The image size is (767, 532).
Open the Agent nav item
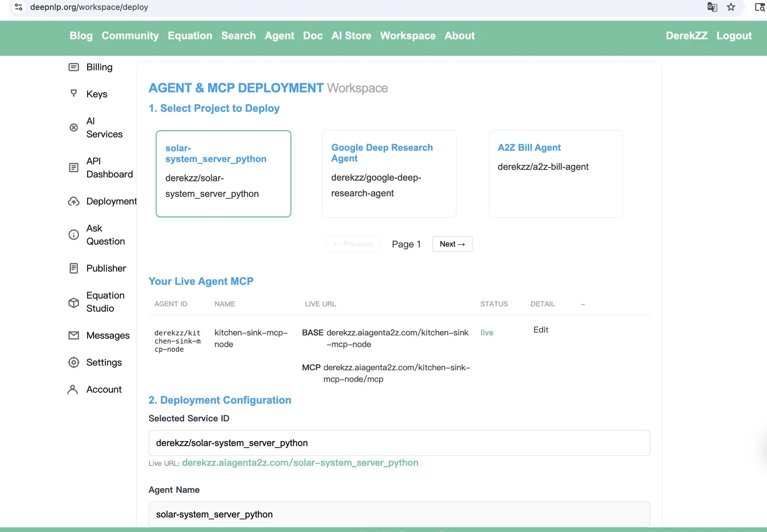click(279, 36)
